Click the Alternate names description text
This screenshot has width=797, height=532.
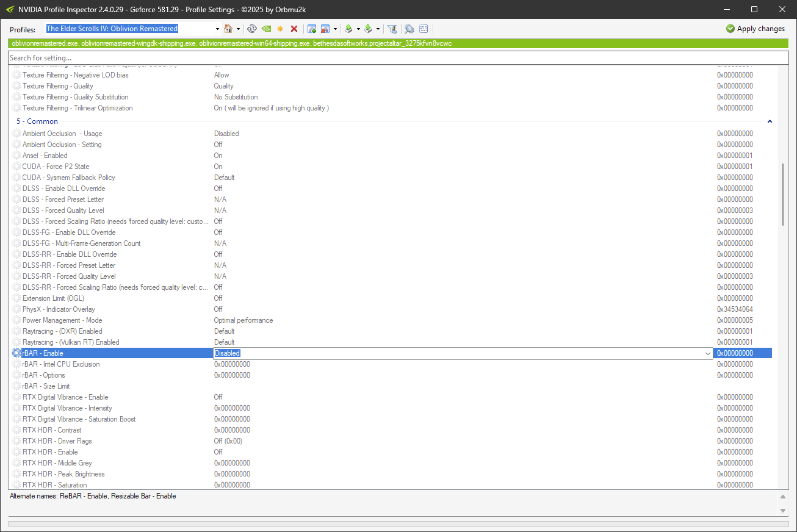click(x=93, y=496)
